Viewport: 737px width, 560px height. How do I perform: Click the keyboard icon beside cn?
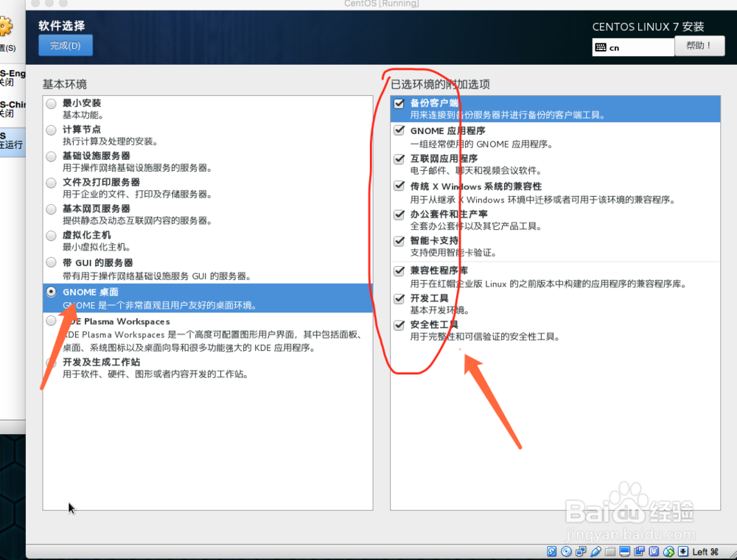pos(601,47)
